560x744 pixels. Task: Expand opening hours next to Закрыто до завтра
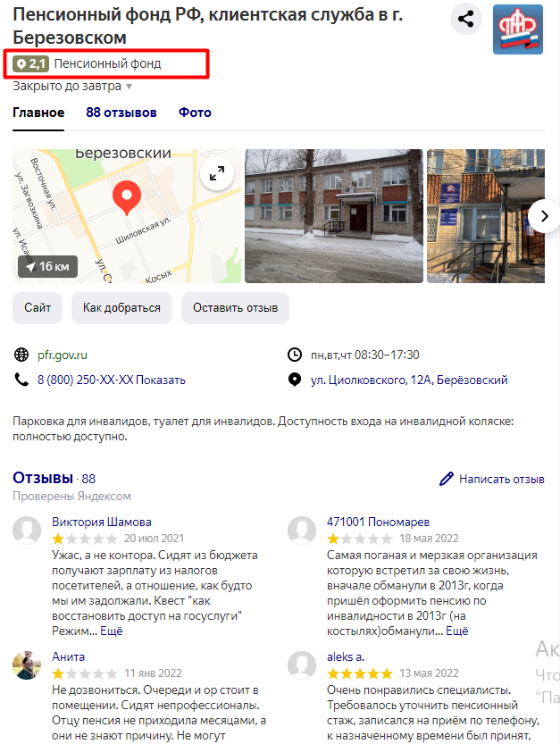coord(130,87)
